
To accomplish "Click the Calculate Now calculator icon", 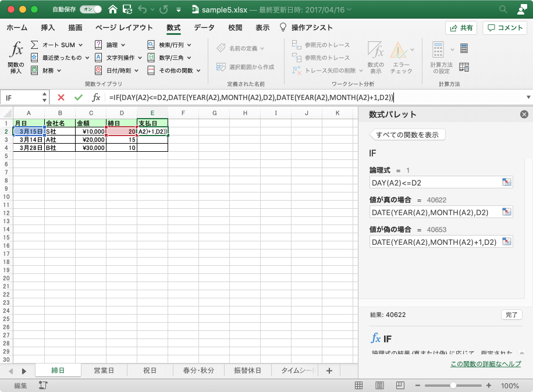I will pos(464,49).
